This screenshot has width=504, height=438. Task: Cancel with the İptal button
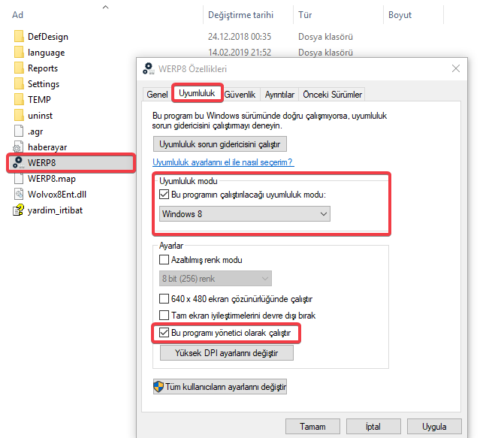point(373,427)
